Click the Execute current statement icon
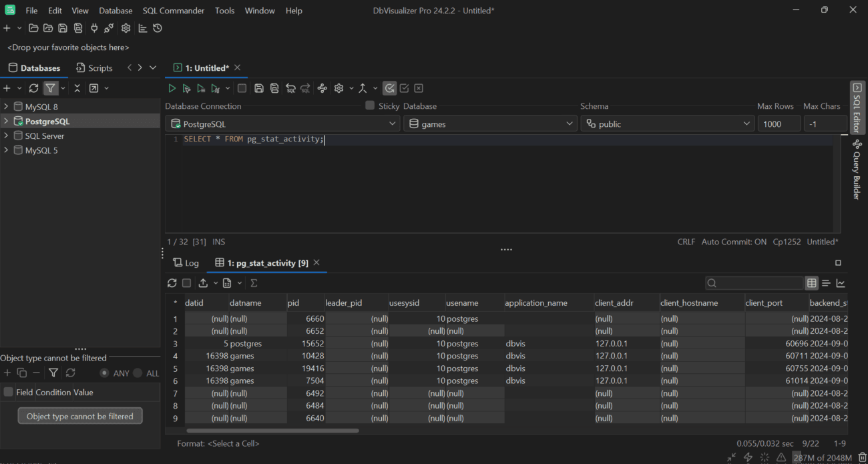 point(186,88)
